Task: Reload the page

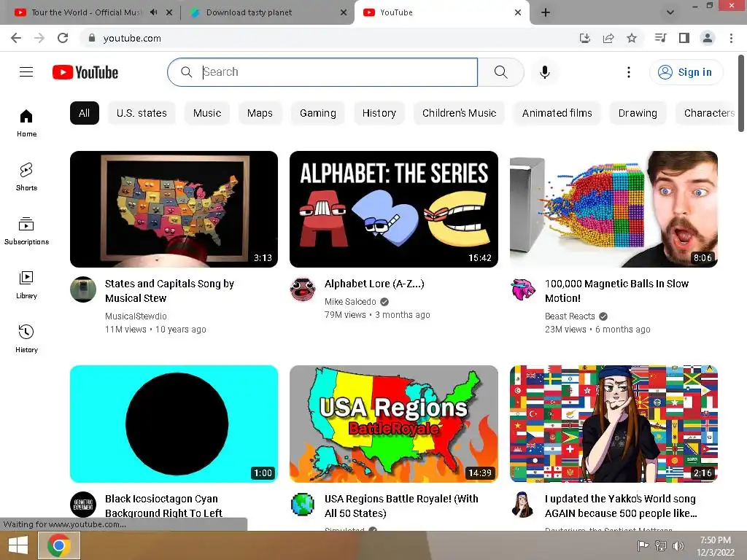Action: pyautogui.click(x=63, y=38)
